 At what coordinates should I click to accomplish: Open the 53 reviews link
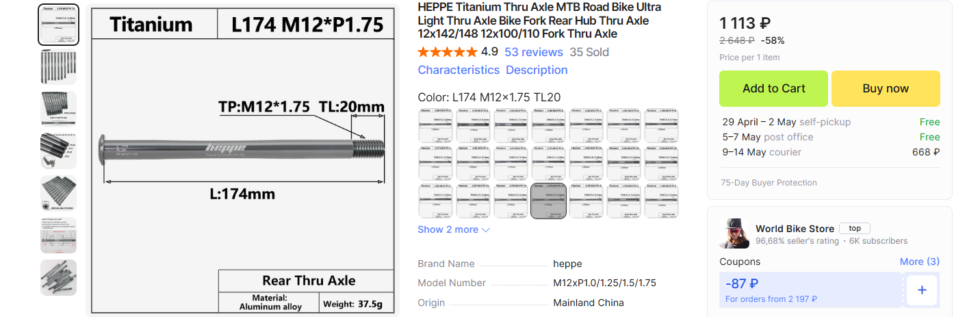tap(533, 52)
